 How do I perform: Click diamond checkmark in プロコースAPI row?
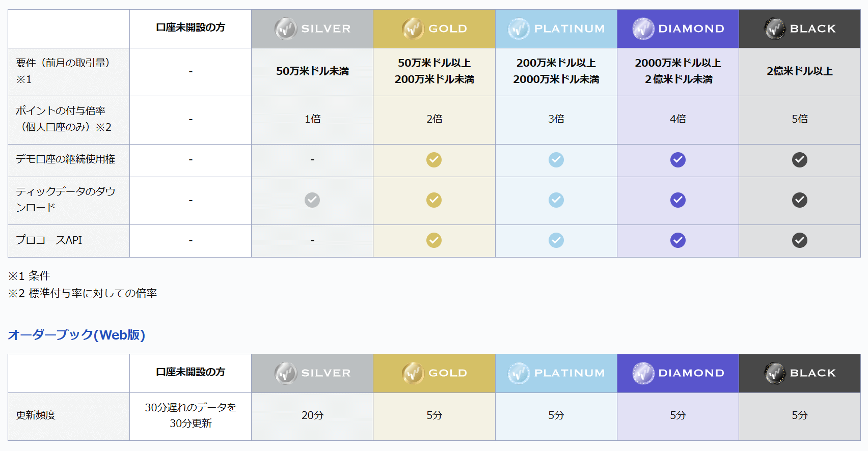tap(678, 240)
